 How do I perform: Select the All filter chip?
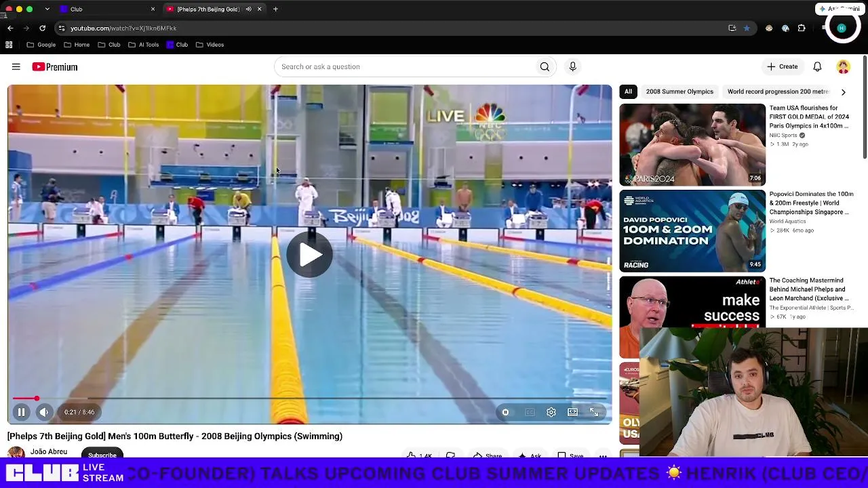tap(628, 91)
